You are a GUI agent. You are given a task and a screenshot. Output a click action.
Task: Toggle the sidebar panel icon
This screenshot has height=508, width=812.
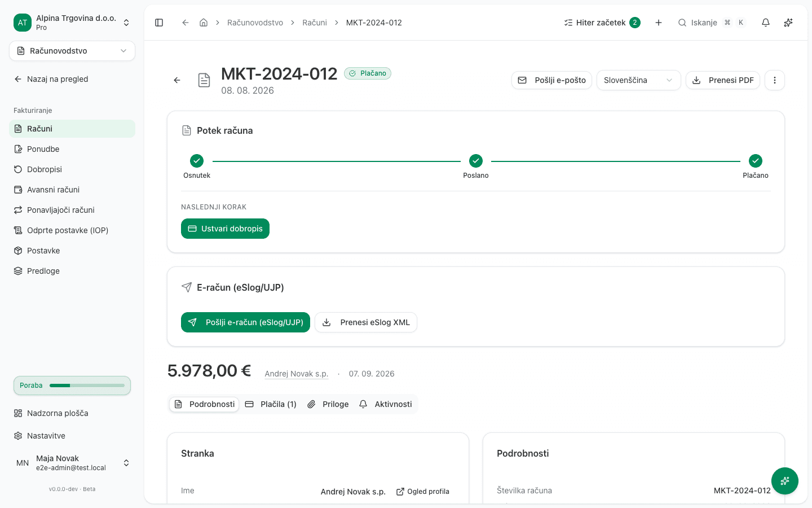tap(159, 23)
